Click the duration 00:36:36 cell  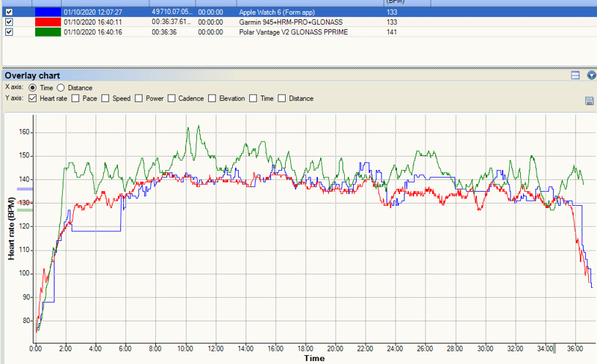pyautogui.click(x=164, y=32)
